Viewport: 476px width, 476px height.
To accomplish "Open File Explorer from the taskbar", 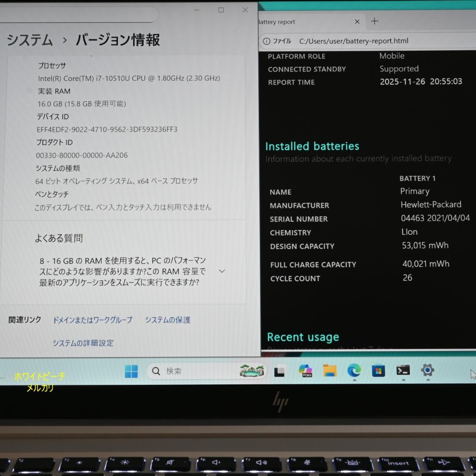I will 330,371.
